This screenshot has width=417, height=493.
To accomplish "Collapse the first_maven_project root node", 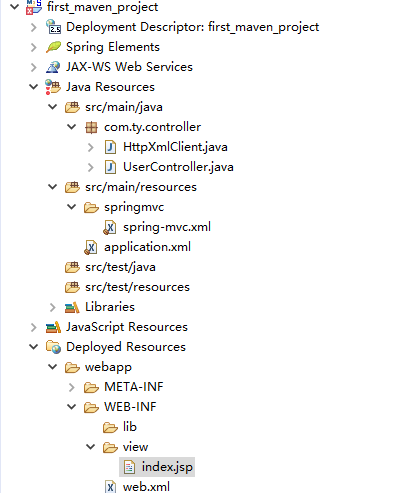I will tap(15, 6).
